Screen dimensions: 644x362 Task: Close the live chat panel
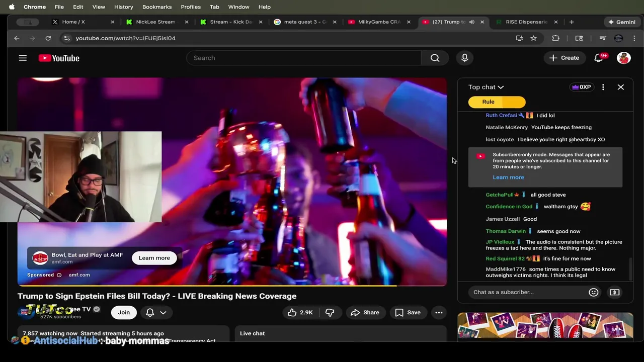pos(621,87)
